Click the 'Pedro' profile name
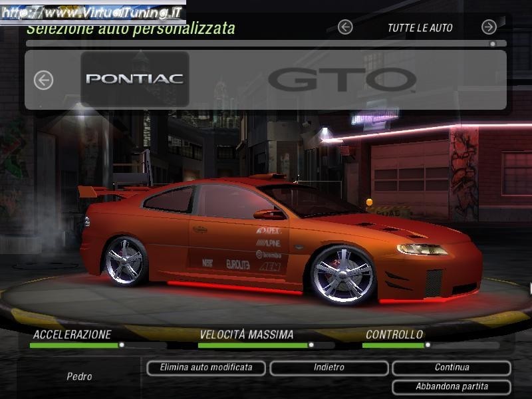The image size is (532, 399). [79, 376]
